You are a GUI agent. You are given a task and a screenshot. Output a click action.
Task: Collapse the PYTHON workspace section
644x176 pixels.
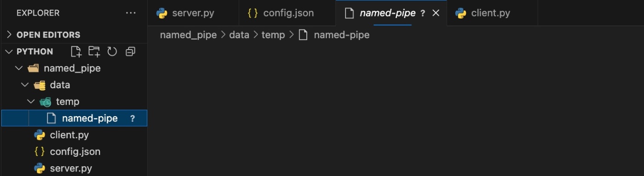pos(9,51)
